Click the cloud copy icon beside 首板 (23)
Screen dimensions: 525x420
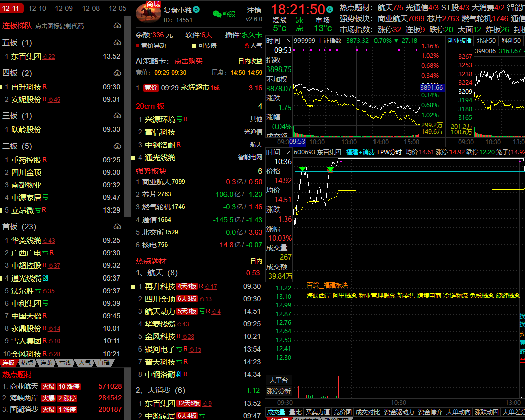point(117,227)
